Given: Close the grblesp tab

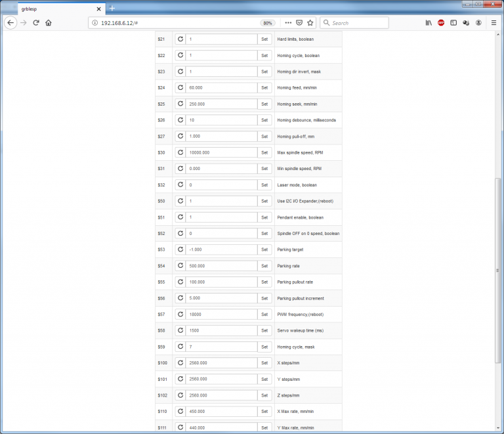Looking at the screenshot, I should pos(98,9).
